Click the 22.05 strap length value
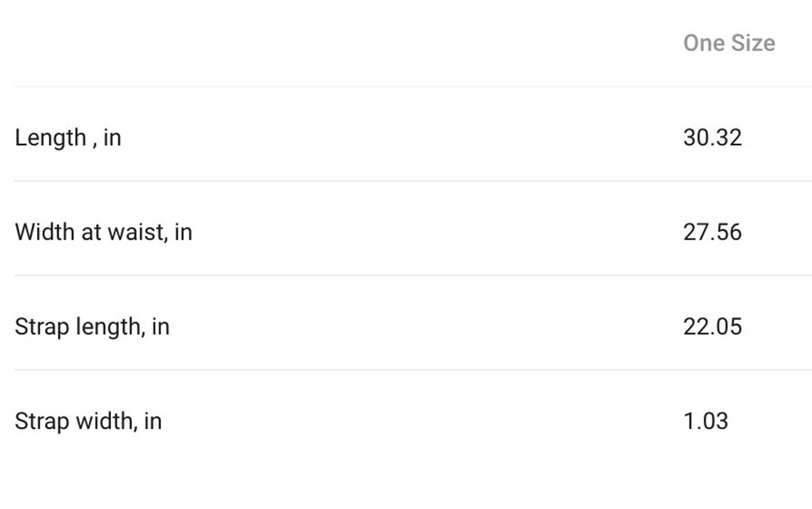The width and height of the screenshot is (812, 509). (712, 327)
